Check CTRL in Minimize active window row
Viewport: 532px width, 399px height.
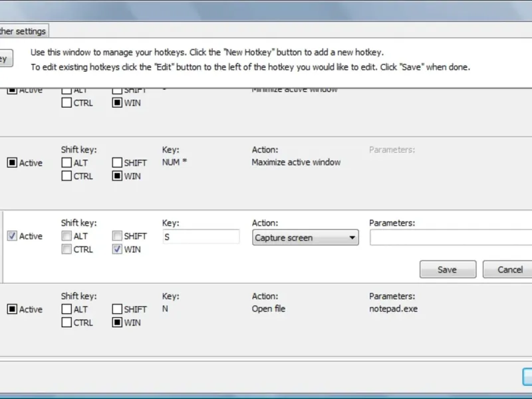tap(66, 103)
